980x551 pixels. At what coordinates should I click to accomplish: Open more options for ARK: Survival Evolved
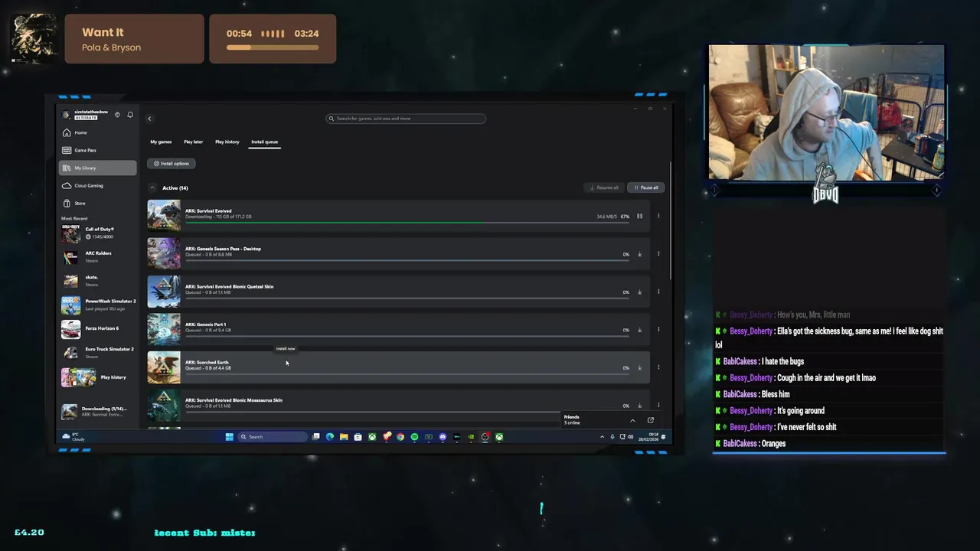pyautogui.click(x=658, y=216)
